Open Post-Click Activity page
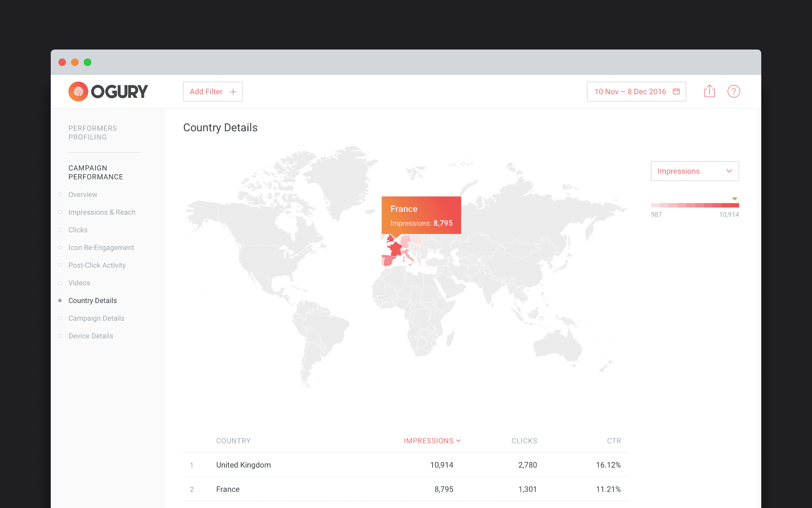 coord(97,265)
